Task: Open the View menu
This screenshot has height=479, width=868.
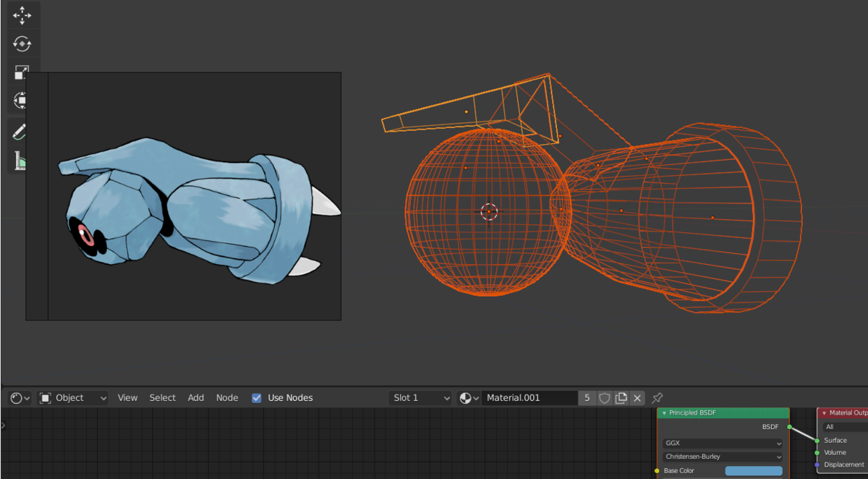Action: pos(127,398)
